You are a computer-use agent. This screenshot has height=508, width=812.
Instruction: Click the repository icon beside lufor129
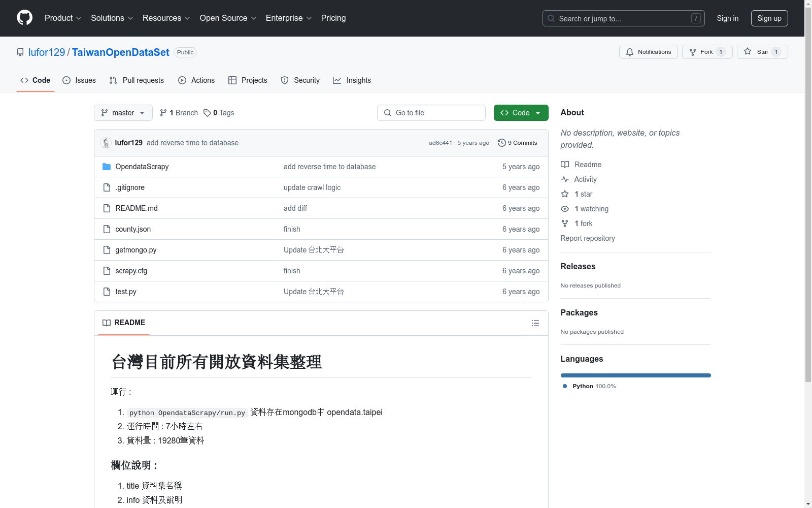[20, 52]
